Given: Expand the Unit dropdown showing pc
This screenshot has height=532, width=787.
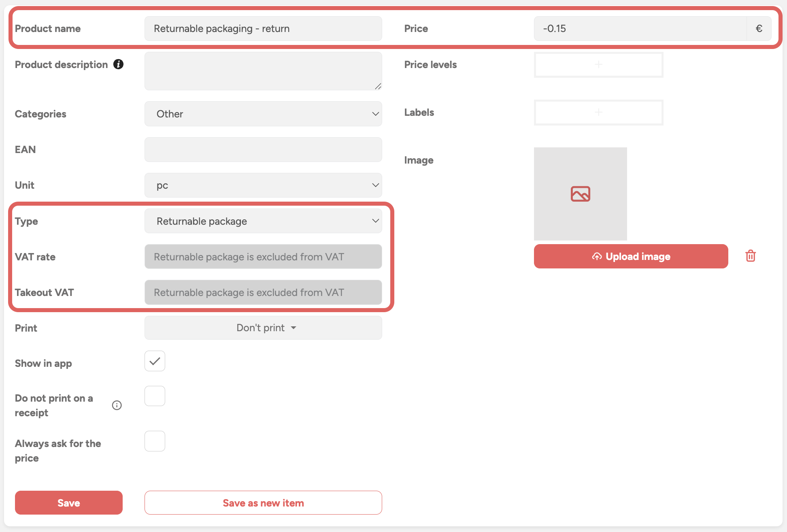Looking at the screenshot, I should [x=263, y=185].
